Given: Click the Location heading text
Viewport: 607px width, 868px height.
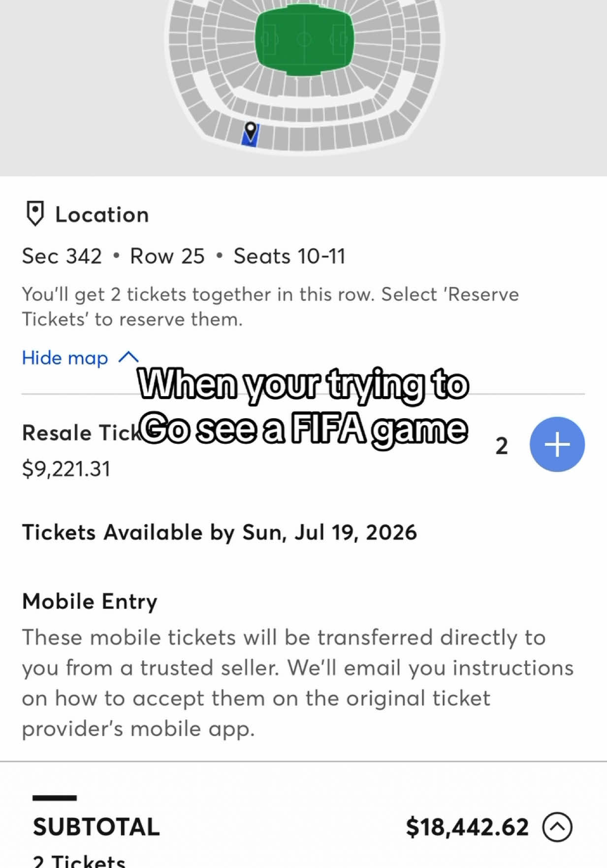Looking at the screenshot, I should (x=102, y=215).
